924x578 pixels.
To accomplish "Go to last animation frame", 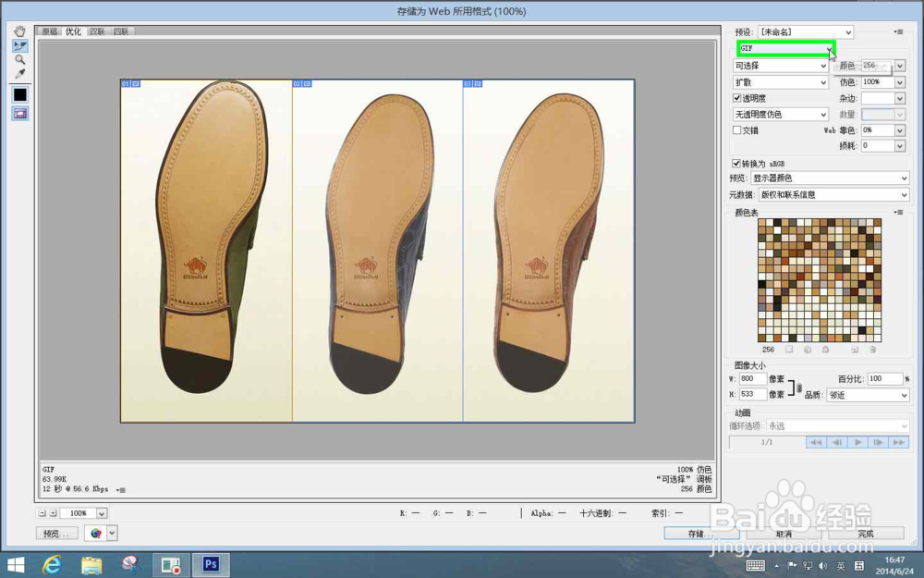I will pos(899,442).
